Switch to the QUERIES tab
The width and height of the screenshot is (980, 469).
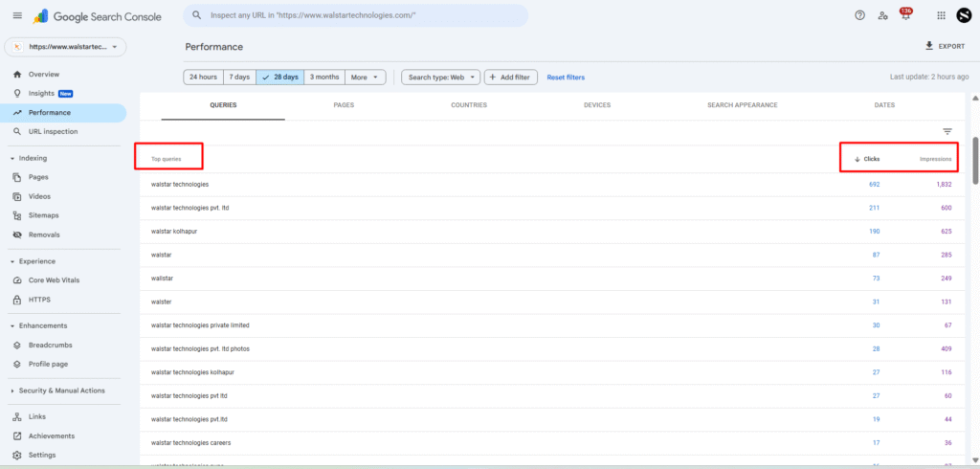coord(223,105)
